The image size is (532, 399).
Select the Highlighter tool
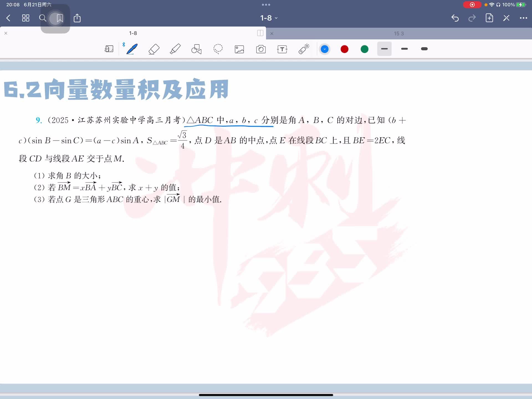click(x=175, y=49)
